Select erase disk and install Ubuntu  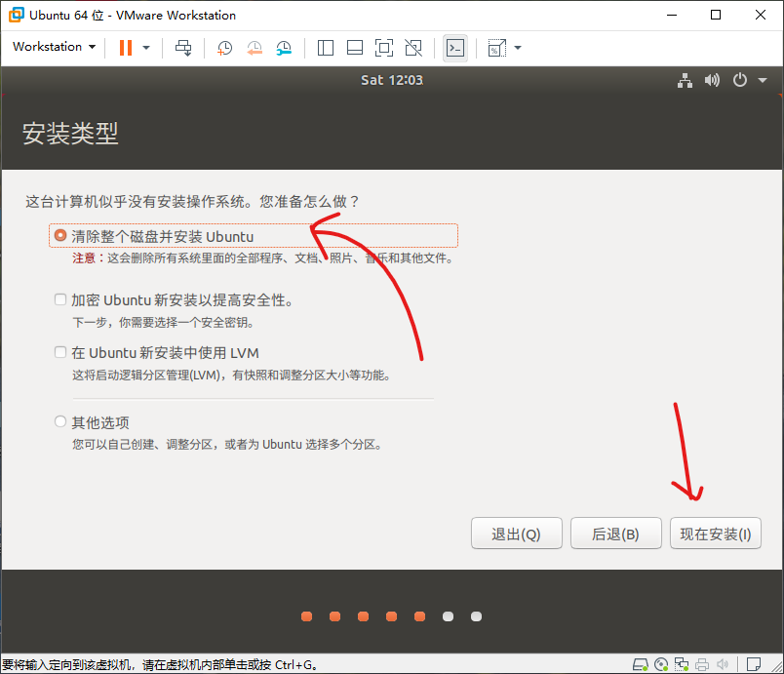[x=60, y=235]
